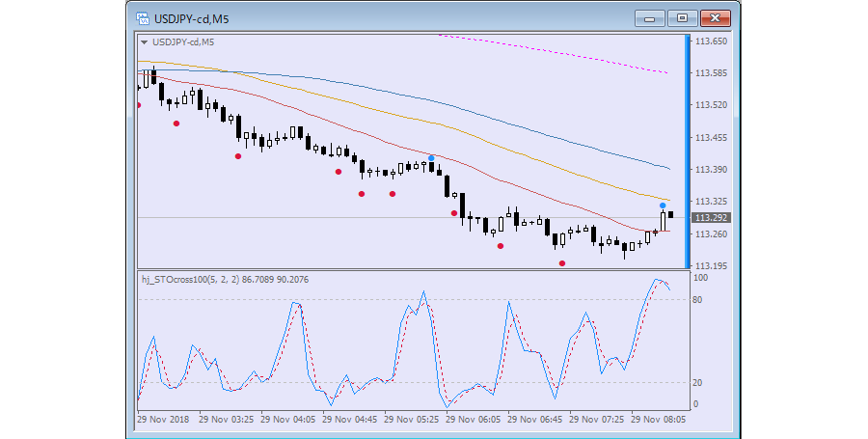Click the blue signal dot above latest candle

[663, 206]
